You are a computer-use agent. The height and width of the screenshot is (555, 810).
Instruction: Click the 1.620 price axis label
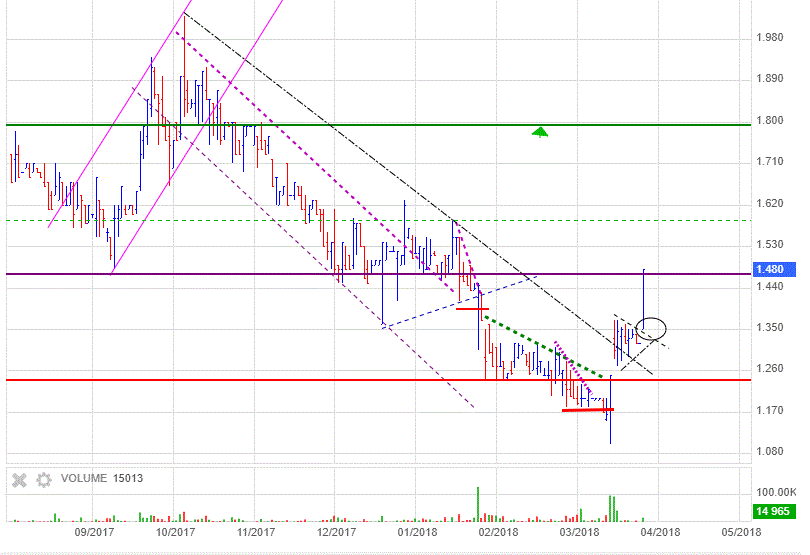coord(770,203)
